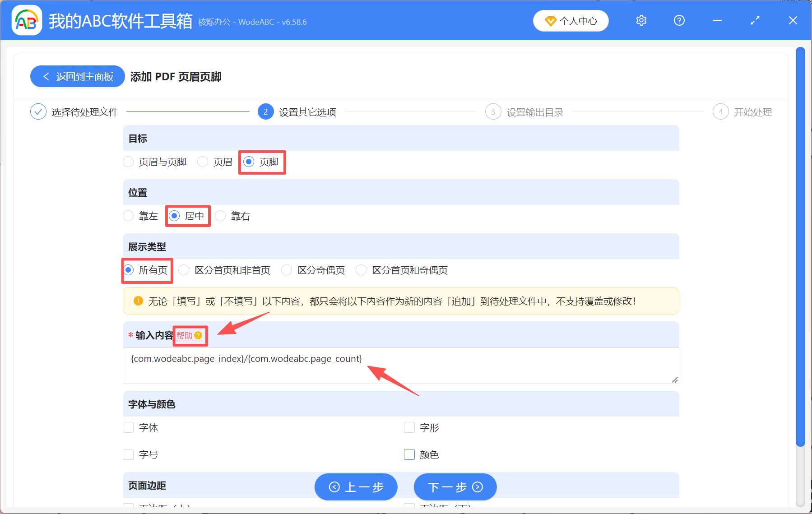Click the warning icon in the yellow notice
Viewport: 812px width, 514px height.
138,301
